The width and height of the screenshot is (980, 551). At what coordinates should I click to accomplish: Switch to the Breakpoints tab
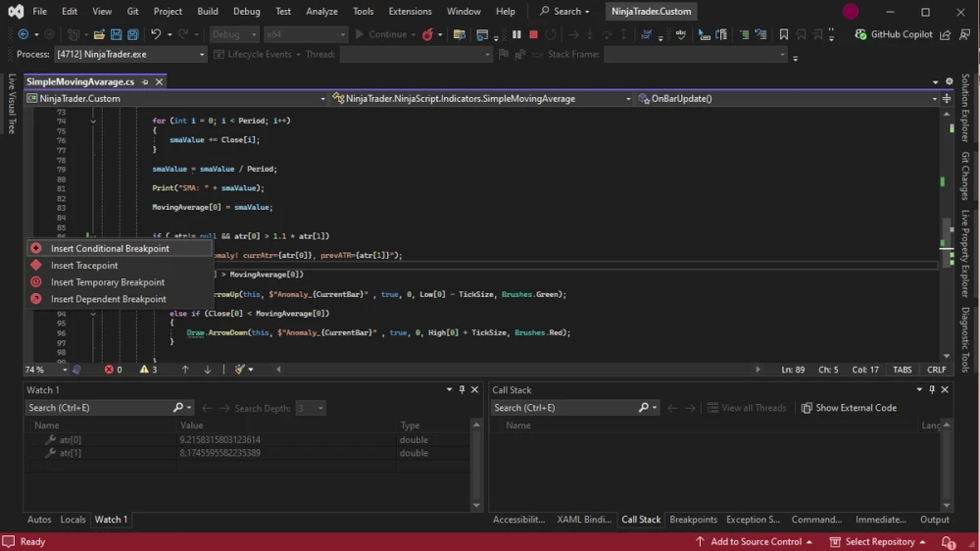pyautogui.click(x=693, y=520)
